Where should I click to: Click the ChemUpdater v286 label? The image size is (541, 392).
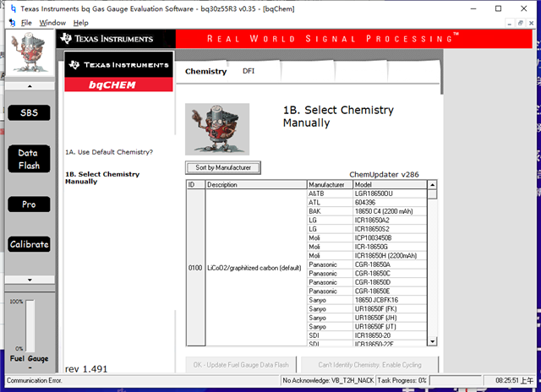[384, 174]
